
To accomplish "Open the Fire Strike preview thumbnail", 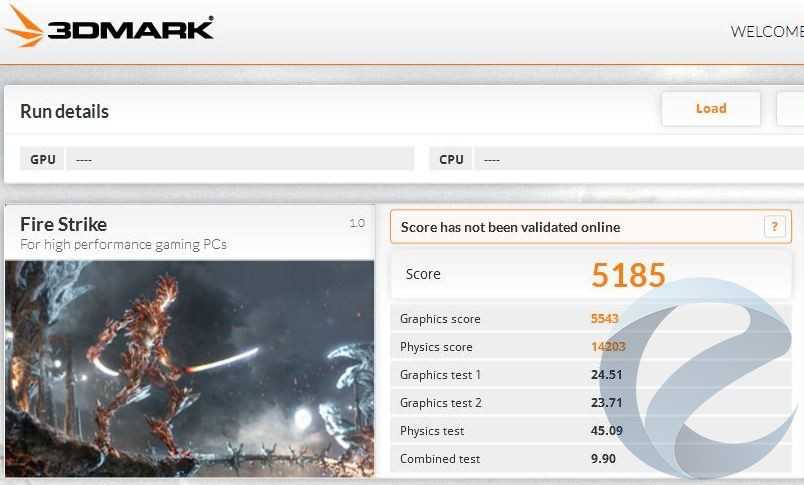I will point(189,369).
